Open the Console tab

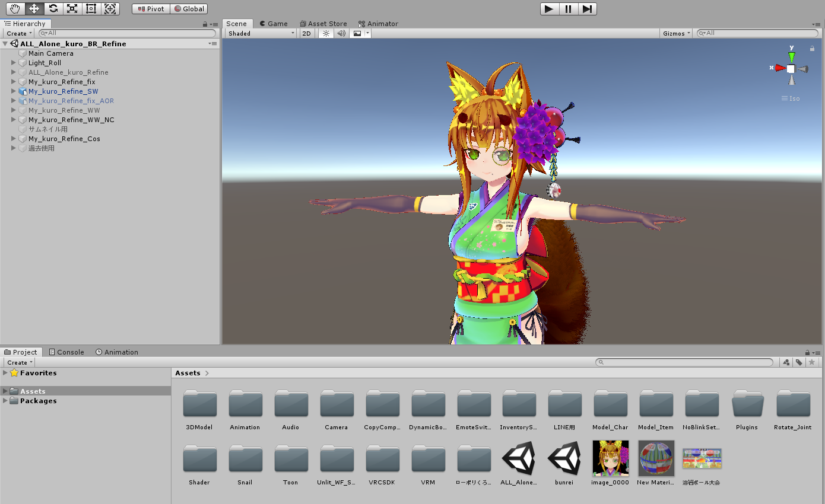pyautogui.click(x=66, y=352)
